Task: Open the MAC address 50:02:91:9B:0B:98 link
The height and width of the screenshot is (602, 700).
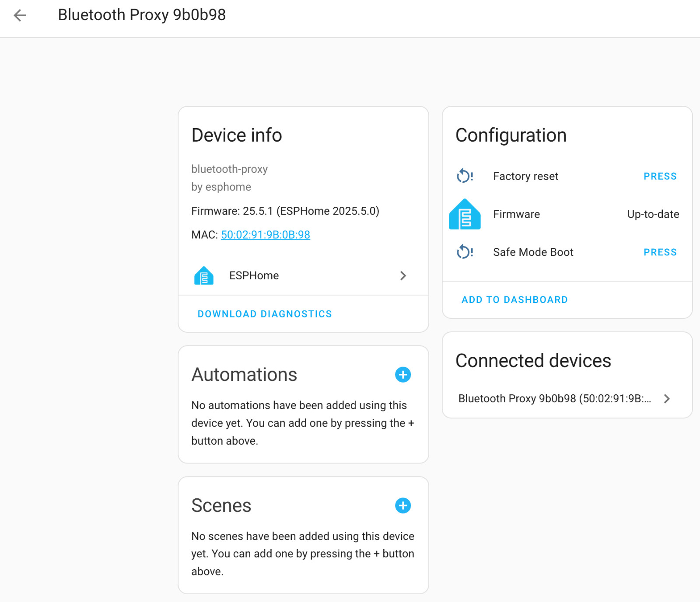Action: coord(265,235)
